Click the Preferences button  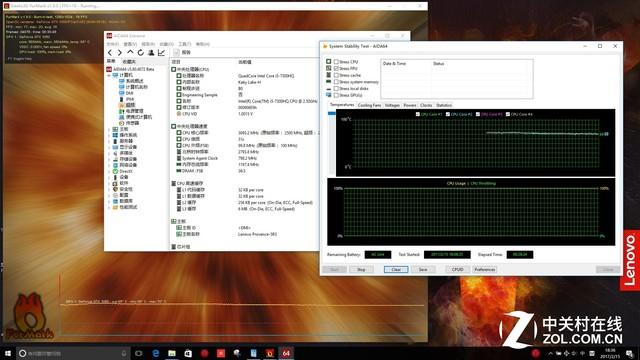point(484,269)
